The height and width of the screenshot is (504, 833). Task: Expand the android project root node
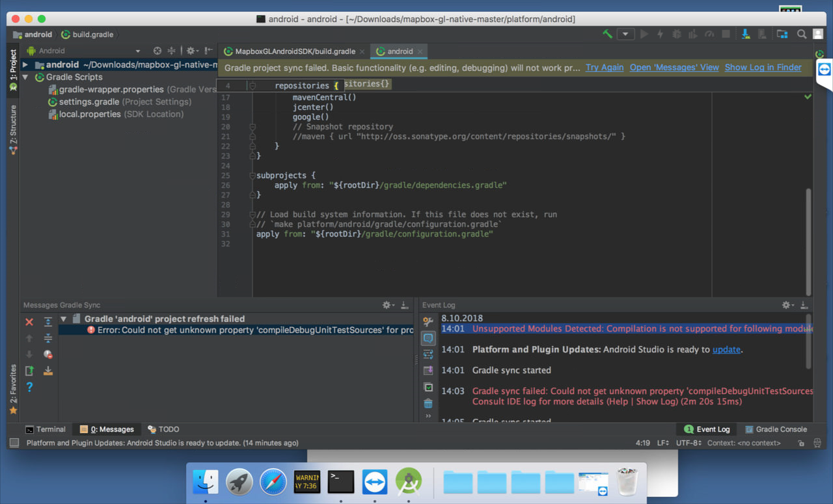tap(25, 65)
